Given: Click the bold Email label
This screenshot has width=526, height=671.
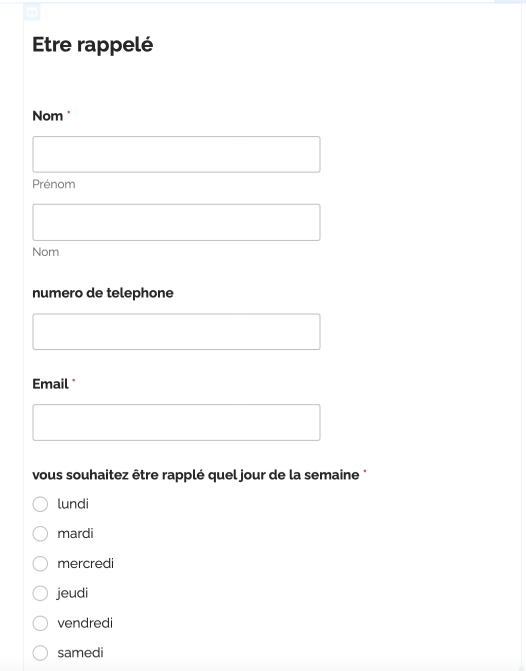Looking at the screenshot, I should point(50,384).
